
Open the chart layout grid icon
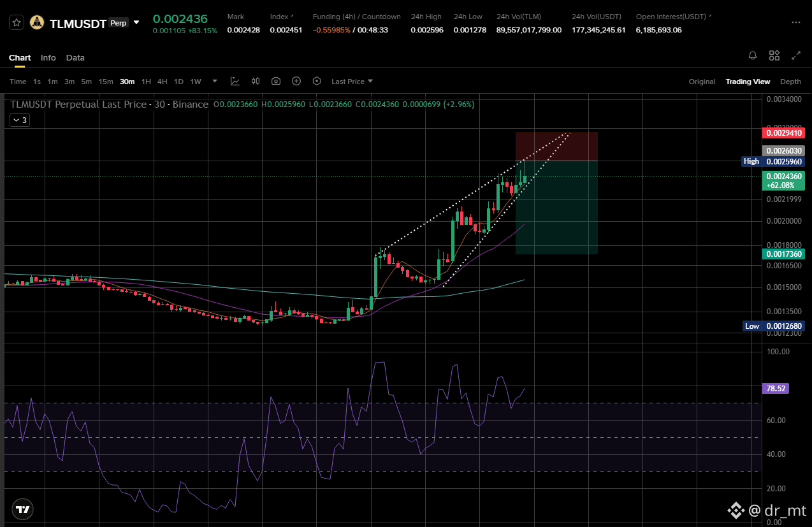[x=774, y=55]
